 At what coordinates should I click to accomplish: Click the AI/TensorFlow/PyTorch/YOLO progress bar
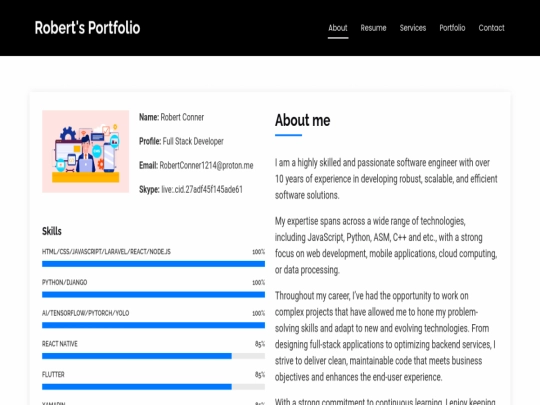click(153, 325)
